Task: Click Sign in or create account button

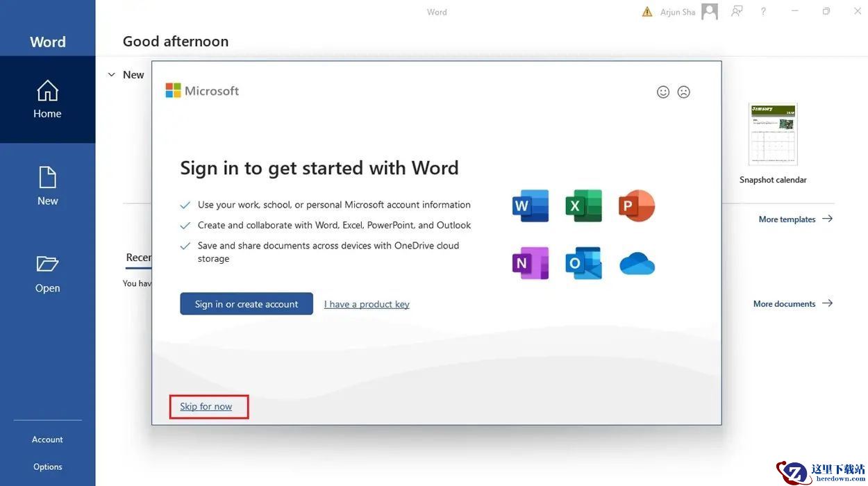Action: pyautogui.click(x=247, y=303)
